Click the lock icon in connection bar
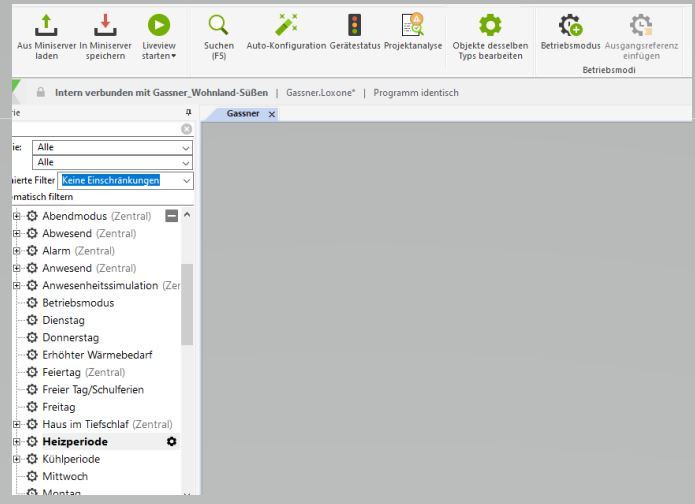Viewport: 695px width, 504px height. pos(41,92)
